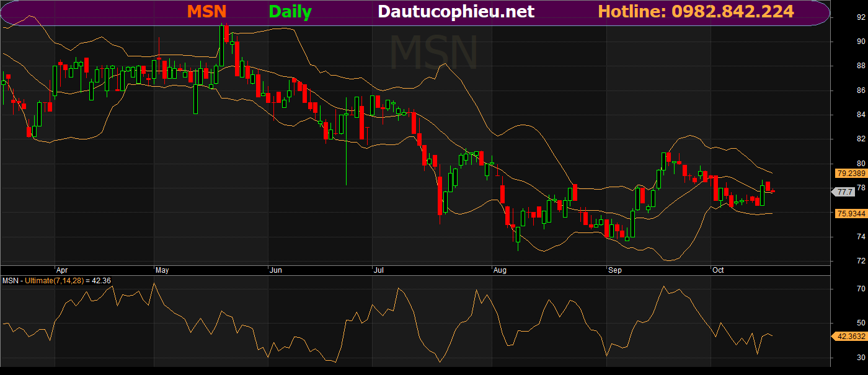Click the large gray MSN watermark

pos(433,52)
